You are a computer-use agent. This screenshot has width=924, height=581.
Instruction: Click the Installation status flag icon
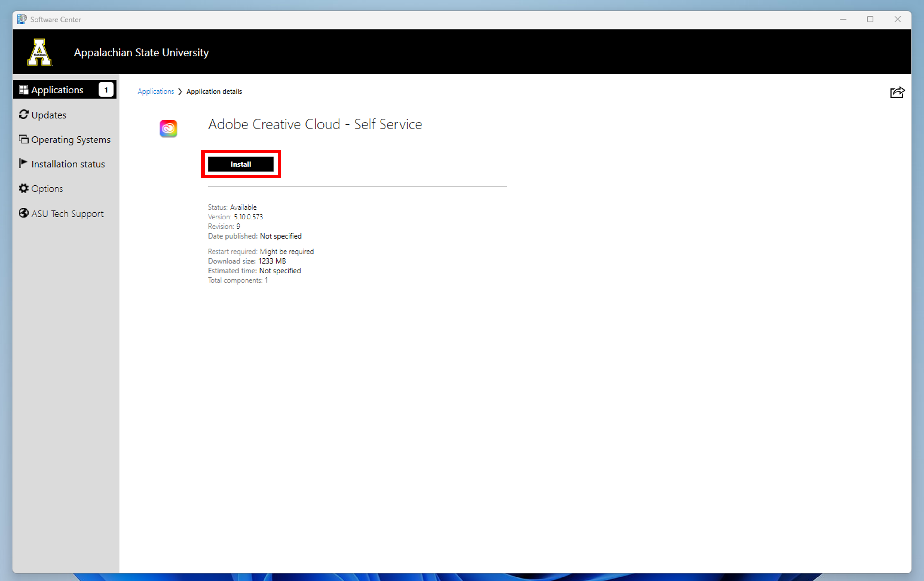[x=23, y=163]
